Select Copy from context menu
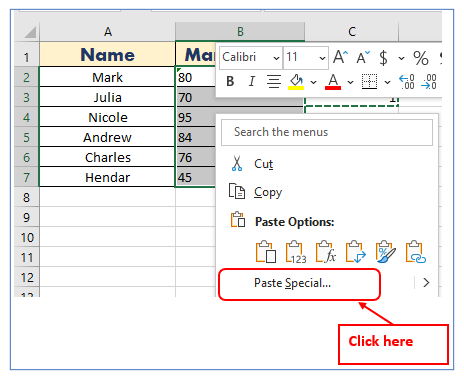Image resolution: width=464 pixels, height=378 pixels. click(x=268, y=192)
